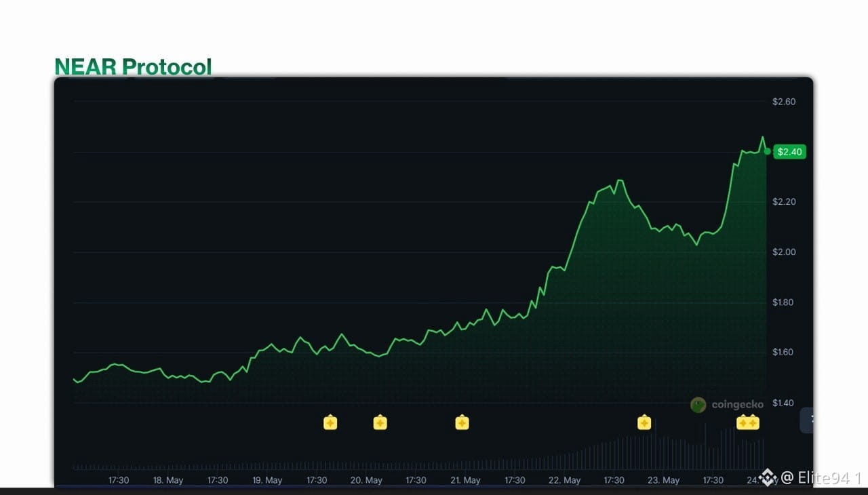The image size is (868, 495).
Task: Click the $1.80 price axis label
Action: pos(784,302)
